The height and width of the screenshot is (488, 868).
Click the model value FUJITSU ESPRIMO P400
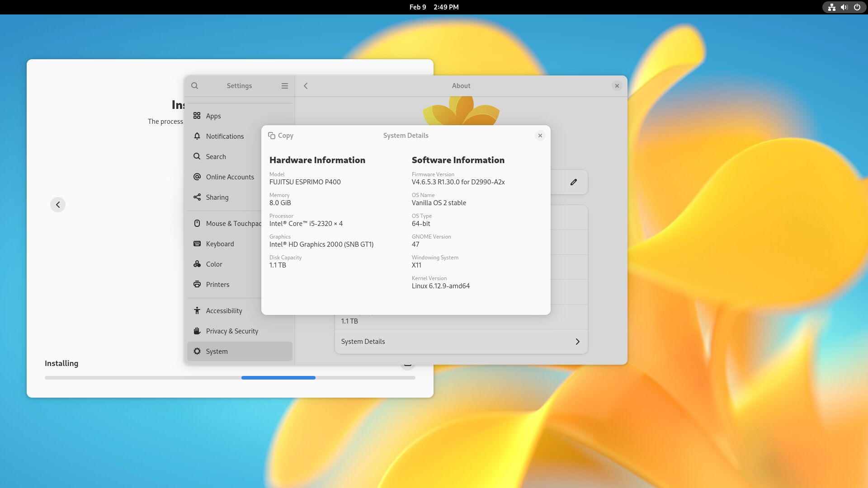pyautogui.click(x=305, y=182)
